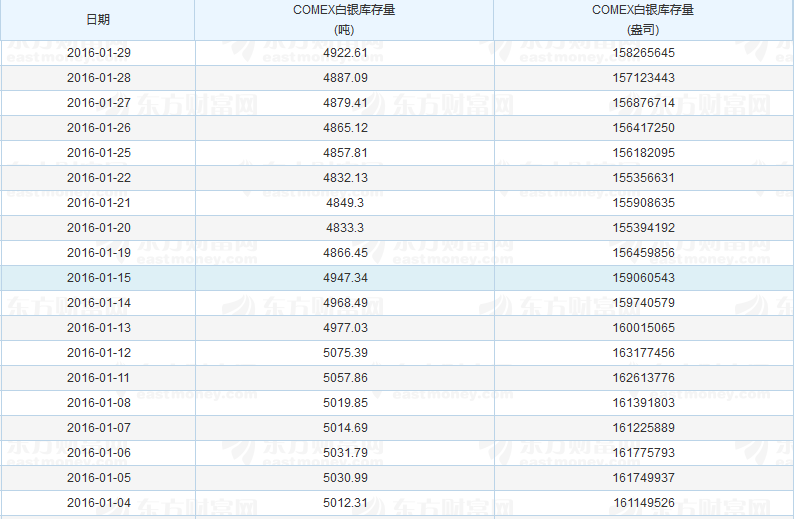The height and width of the screenshot is (519, 795).
Task: Click the value 5014.69
Action: 345,428
